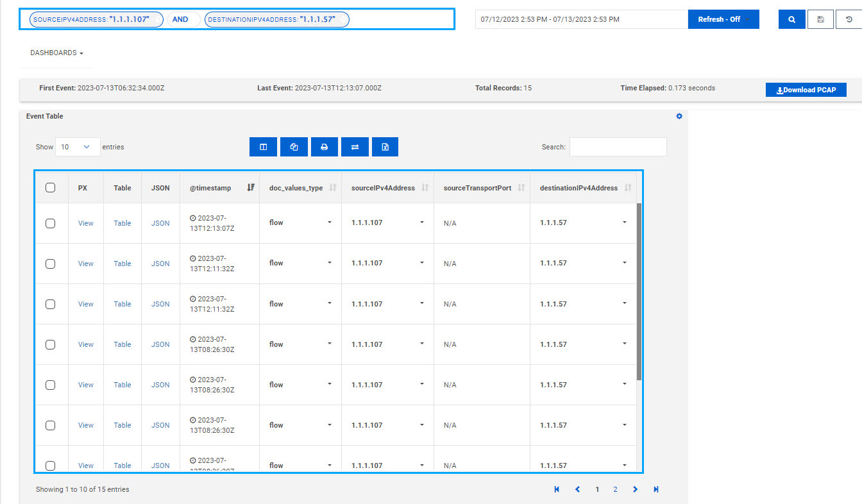Open JSON link in the 12:13:07Z row
Screen dimensions: 862x504
[x=160, y=223]
